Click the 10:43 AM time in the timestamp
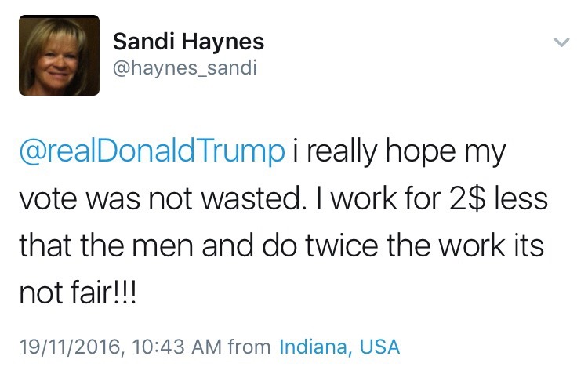588x378 pixels. pyautogui.click(x=178, y=346)
